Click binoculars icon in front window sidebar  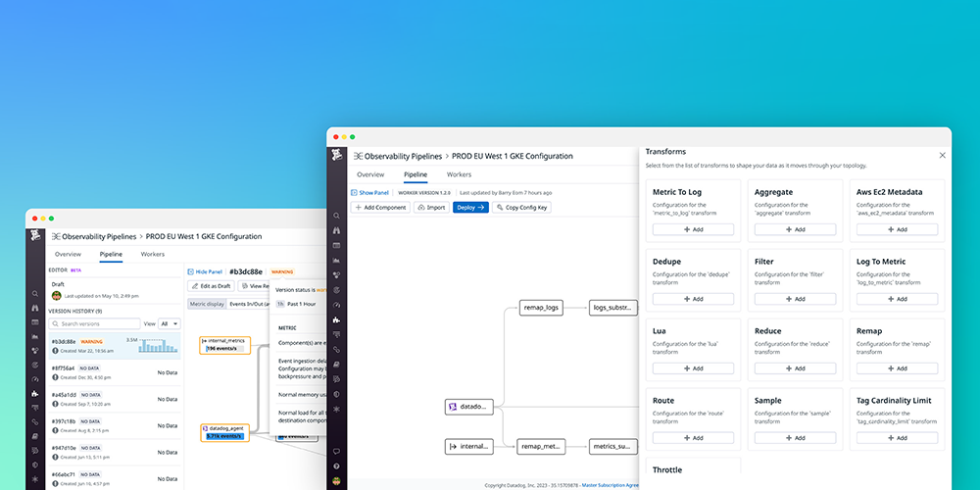[x=336, y=230]
